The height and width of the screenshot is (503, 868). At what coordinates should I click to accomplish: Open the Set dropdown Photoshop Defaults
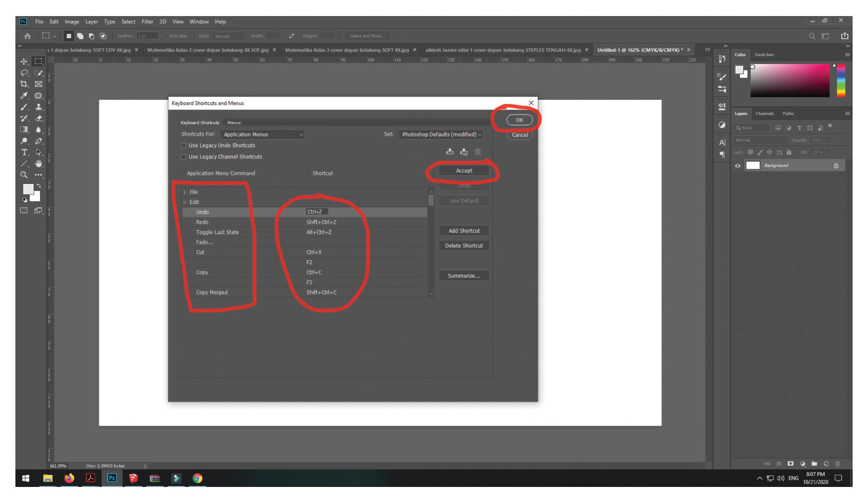[x=441, y=134]
